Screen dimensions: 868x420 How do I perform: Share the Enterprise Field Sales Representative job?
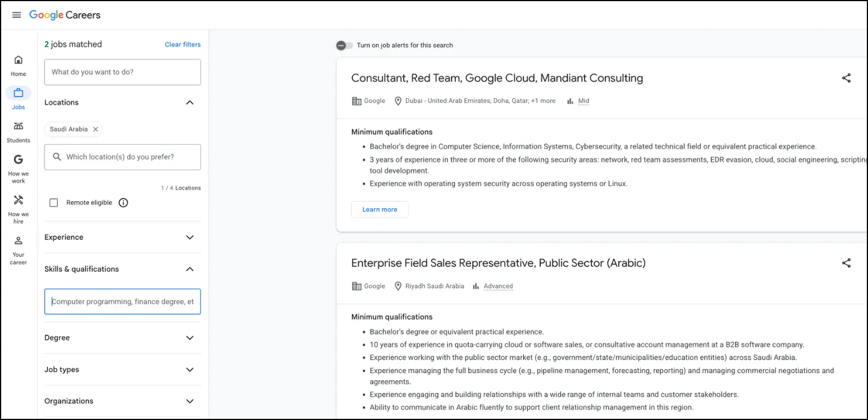[846, 263]
